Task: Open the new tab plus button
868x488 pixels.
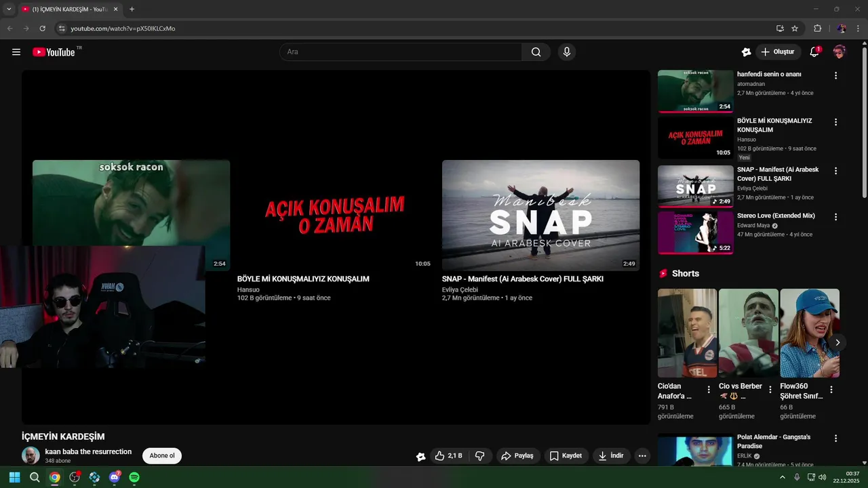Action: point(132,9)
